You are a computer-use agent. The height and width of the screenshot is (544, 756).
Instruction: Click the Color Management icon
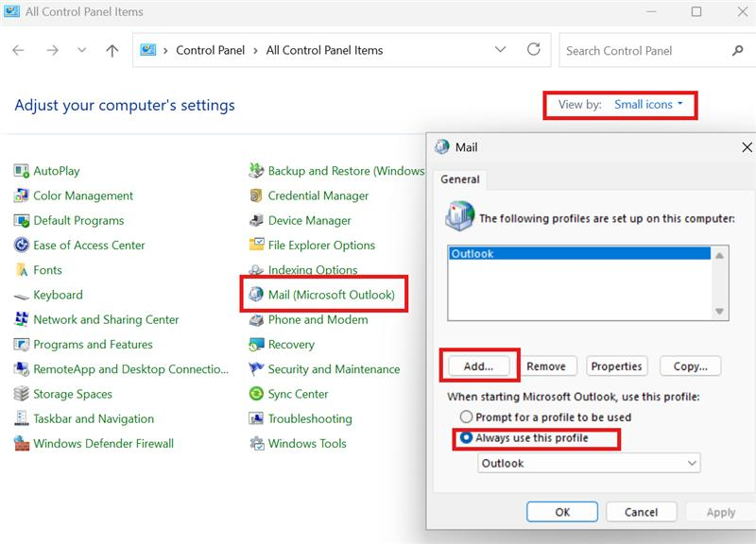21,195
